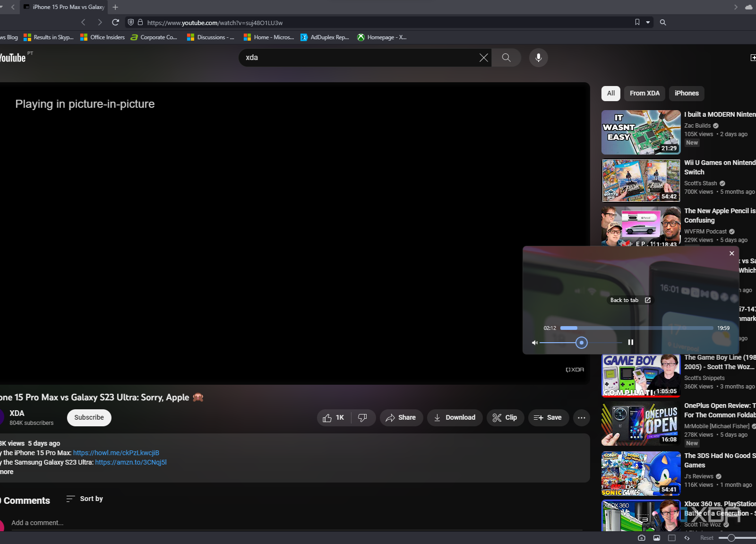Click the Back to tab button
Viewport: 756px width, 544px height.
point(630,300)
